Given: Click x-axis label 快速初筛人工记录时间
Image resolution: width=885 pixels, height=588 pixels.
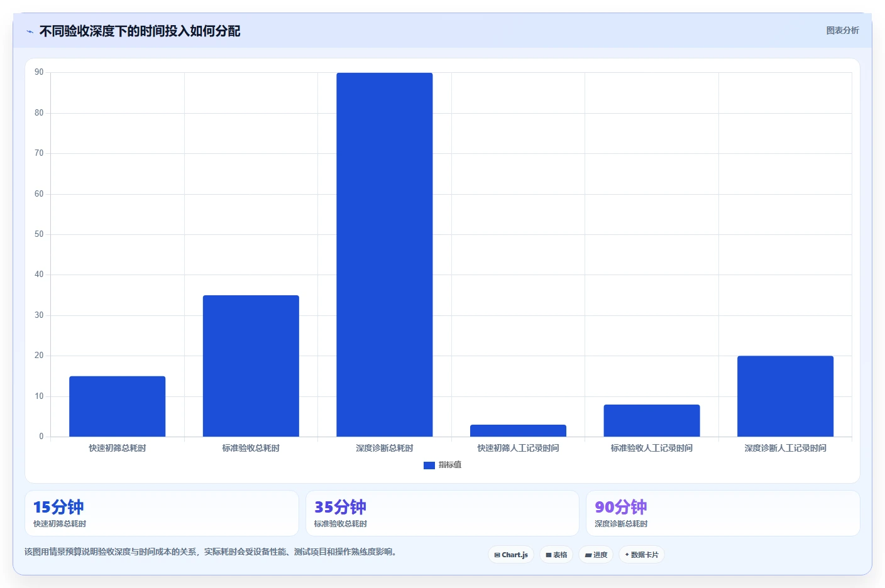Looking at the screenshot, I should (518, 448).
